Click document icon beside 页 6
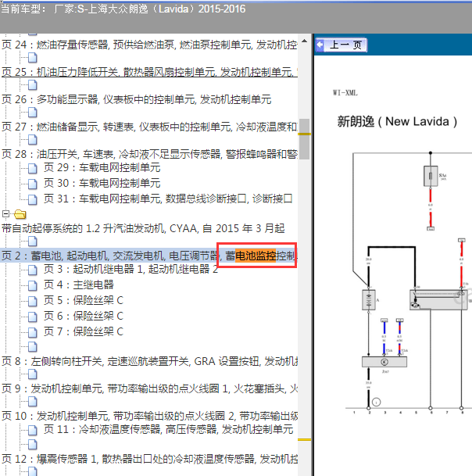This screenshot has width=472, height=476. (x=33, y=317)
